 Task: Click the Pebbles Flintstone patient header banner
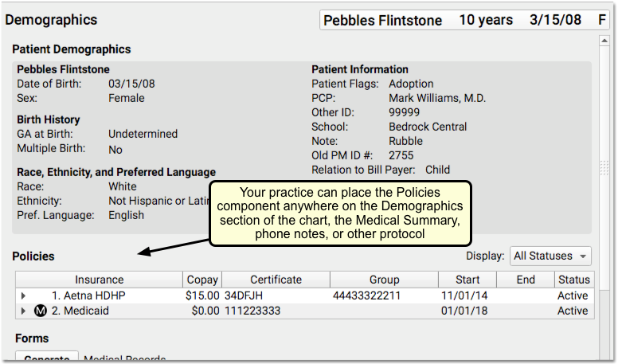pos(464,20)
